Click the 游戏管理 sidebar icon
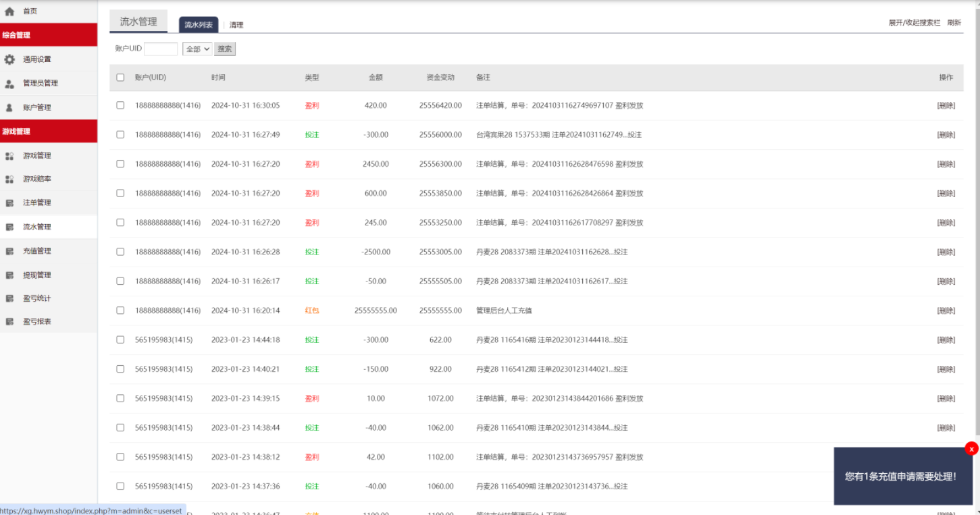 point(9,156)
